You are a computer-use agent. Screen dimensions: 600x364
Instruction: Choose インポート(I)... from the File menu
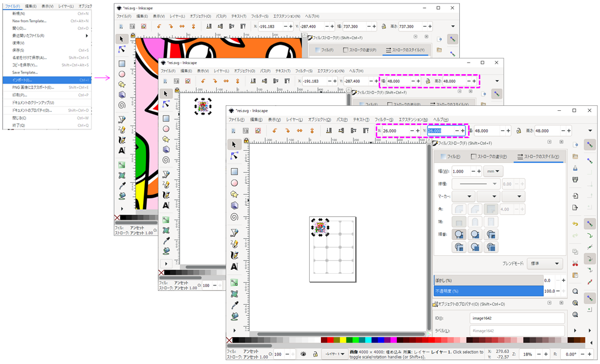[x=47, y=80]
